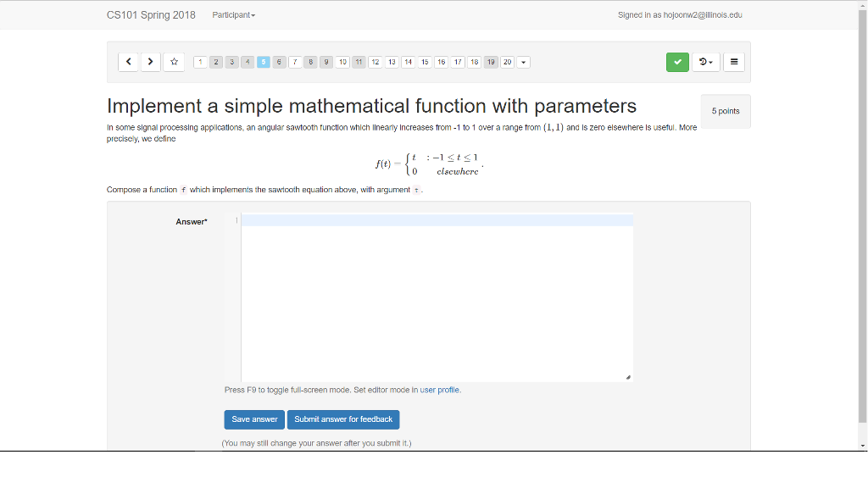Viewport: 868px width, 488px height.
Task: Open the answer history dropdown
Action: click(x=706, y=62)
